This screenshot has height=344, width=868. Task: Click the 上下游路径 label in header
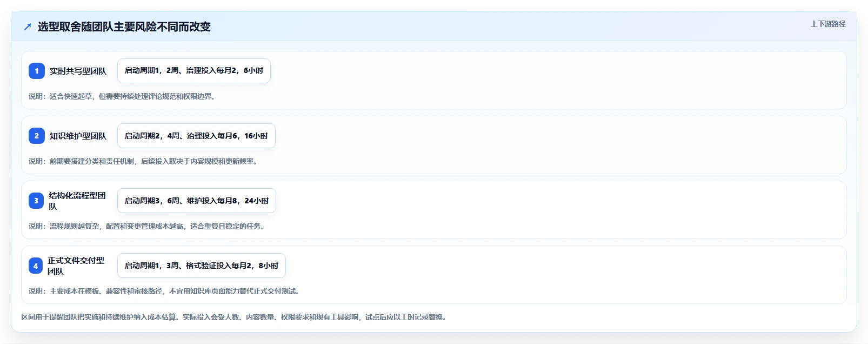point(828,24)
